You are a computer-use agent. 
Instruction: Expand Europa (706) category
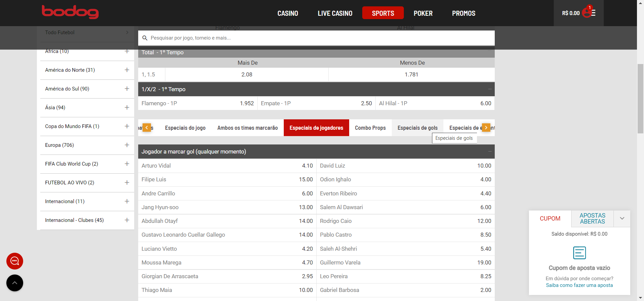click(x=127, y=145)
